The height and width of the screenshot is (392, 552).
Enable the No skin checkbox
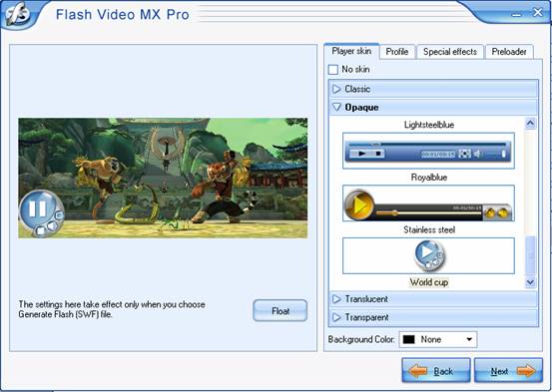tap(333, 69)
